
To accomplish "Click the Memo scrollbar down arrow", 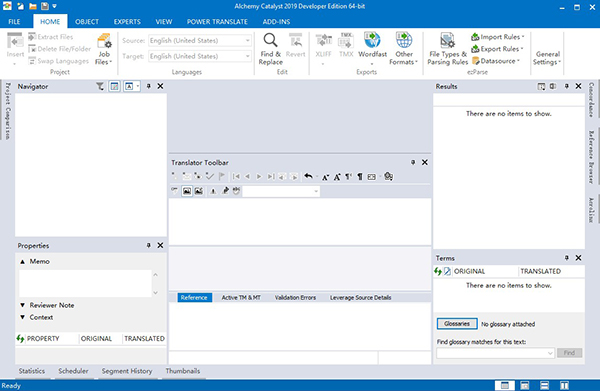I will coord(155,293).
